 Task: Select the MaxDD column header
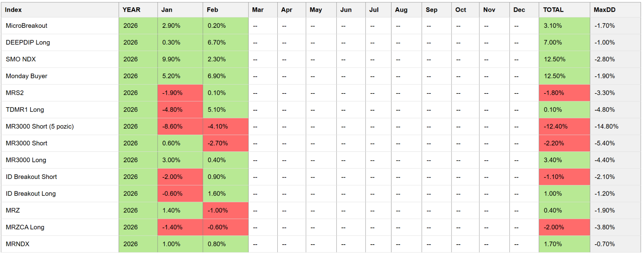(x=604, y=10)
